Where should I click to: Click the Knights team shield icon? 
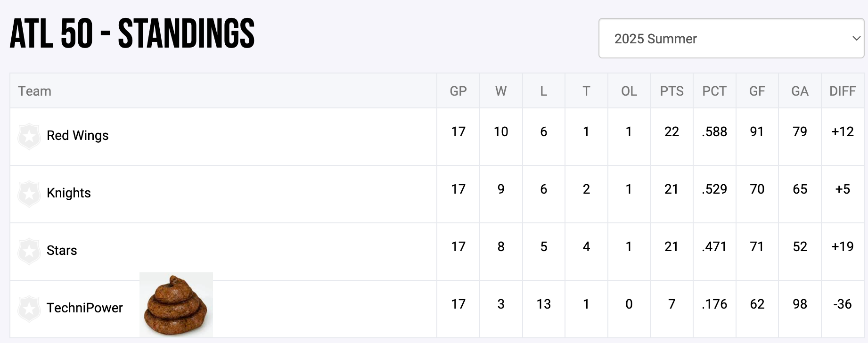coord(29,194)
